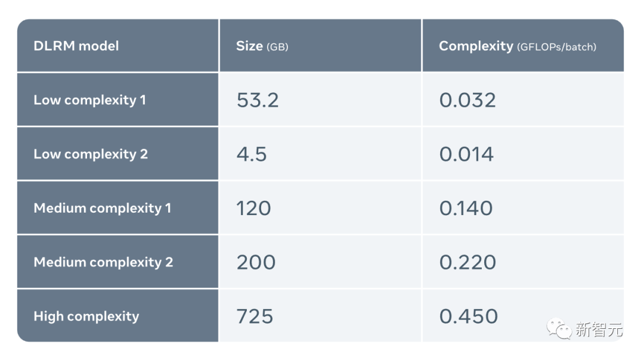
Task: Click the 53.2 size value cell
Action: (x=320, y=99)
